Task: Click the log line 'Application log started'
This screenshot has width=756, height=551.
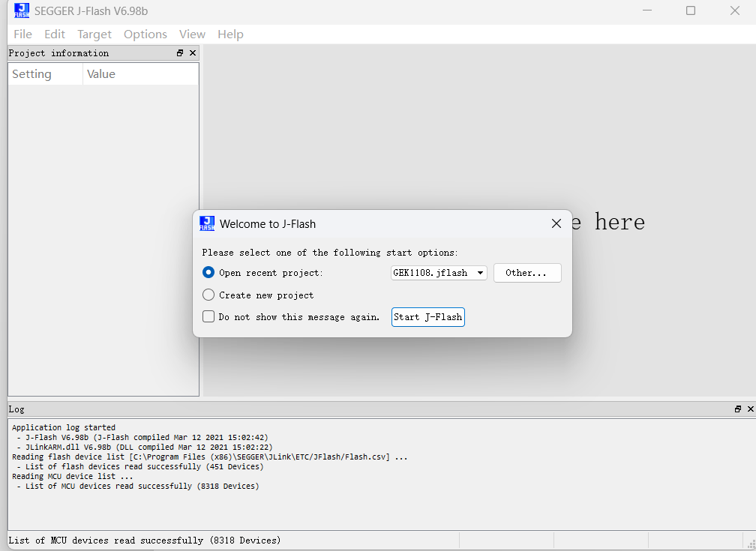Action: (x=64, y=427)
